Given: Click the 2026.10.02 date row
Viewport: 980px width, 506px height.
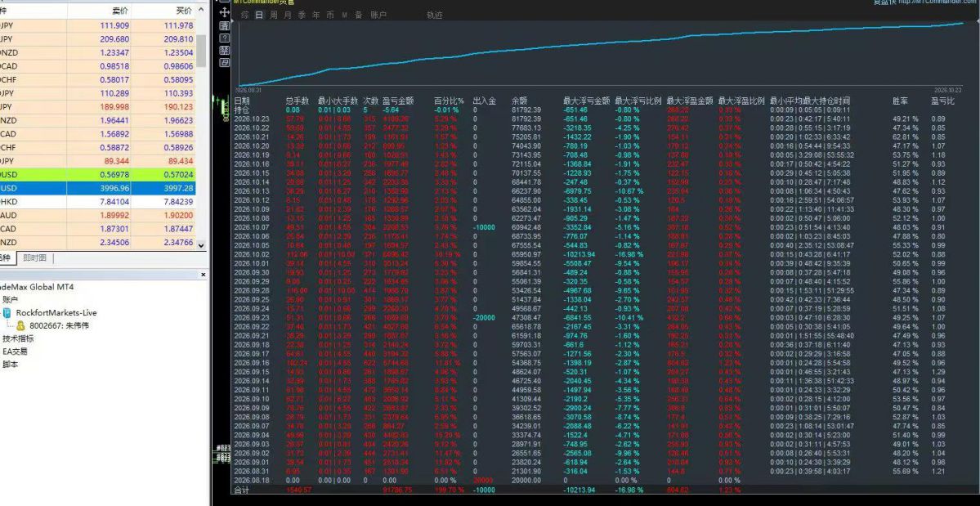Looking at the screenshot, I should point(251,254).
